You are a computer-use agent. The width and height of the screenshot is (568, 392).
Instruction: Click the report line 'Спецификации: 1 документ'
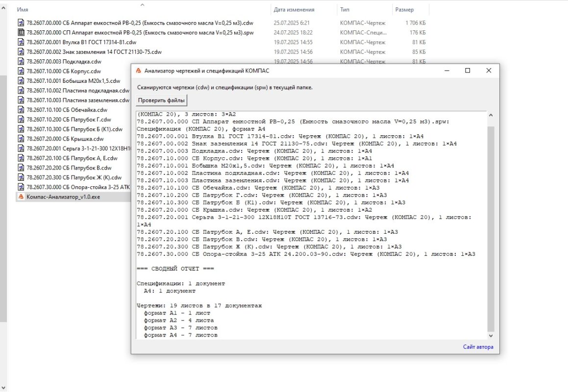[181, 283]
